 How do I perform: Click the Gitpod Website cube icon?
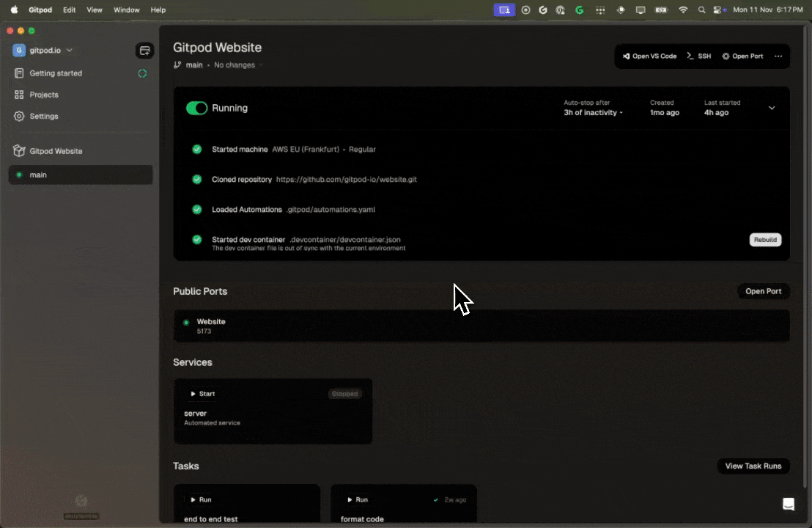(19, 151)
